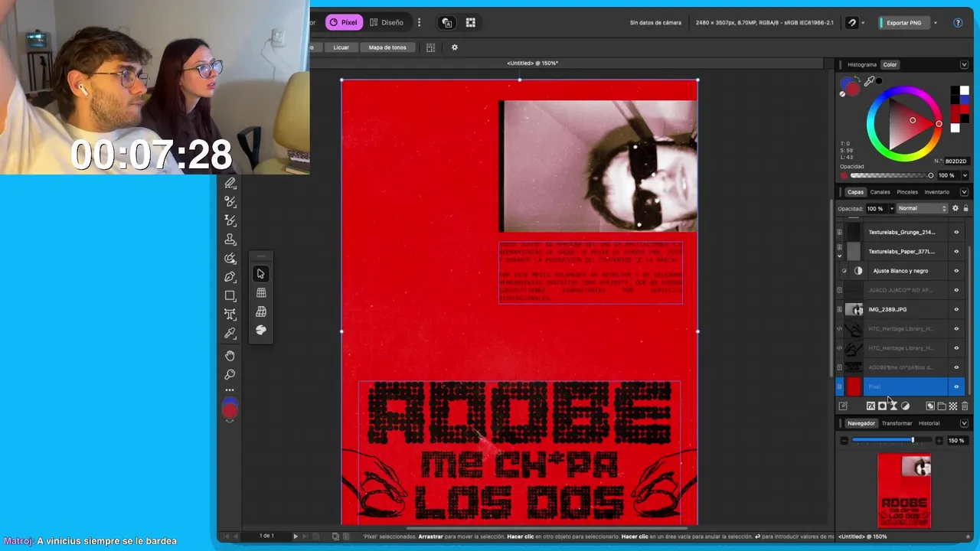Click Mapa de tonos button
Image resolution: width=980 pixels, height=551 pixels.
(x=387, y=47)
